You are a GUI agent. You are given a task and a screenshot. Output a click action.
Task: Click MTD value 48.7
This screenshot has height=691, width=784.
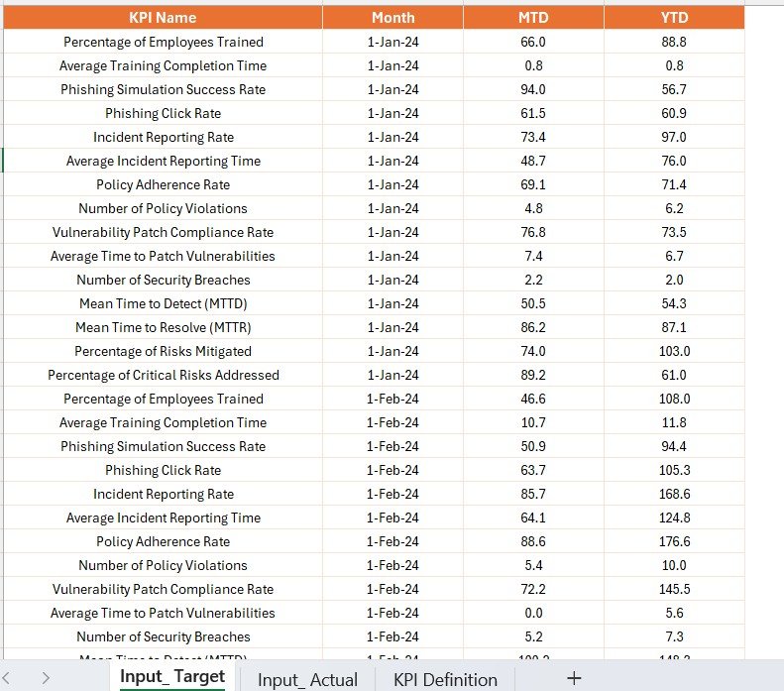[533, 161]
